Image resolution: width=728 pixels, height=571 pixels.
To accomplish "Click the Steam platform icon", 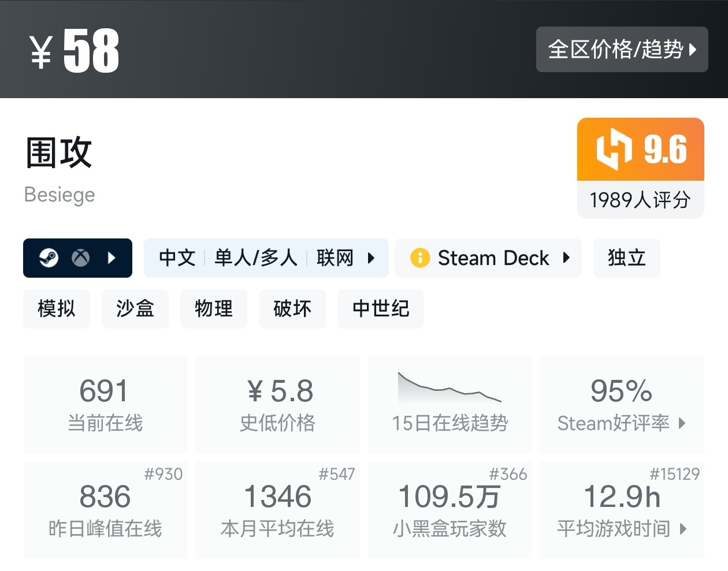I will coord(49,257).
